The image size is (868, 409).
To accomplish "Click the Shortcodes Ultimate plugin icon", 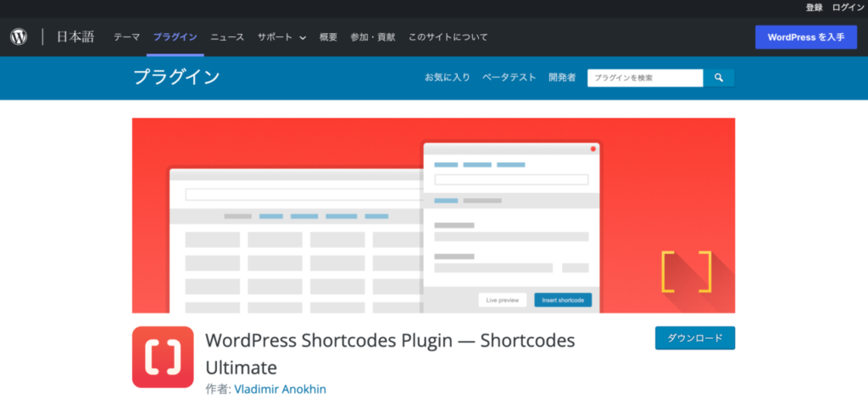I will [x=163, y=357].
